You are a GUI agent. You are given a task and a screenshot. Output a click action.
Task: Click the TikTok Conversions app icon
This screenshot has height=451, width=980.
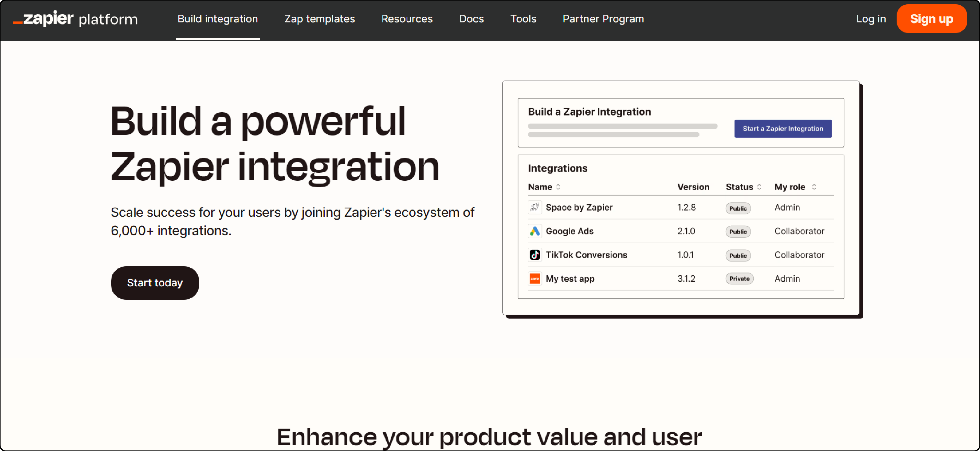tap(535, 255)
